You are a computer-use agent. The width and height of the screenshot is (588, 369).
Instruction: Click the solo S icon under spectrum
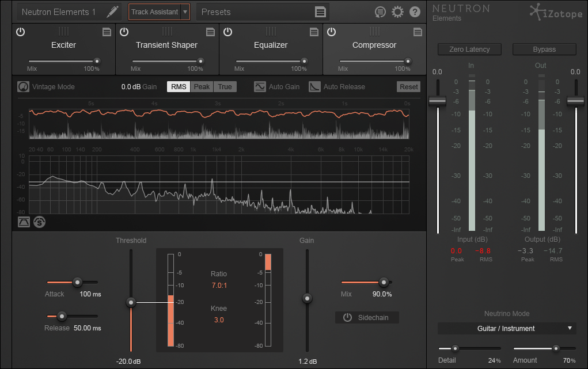point(39,222)
